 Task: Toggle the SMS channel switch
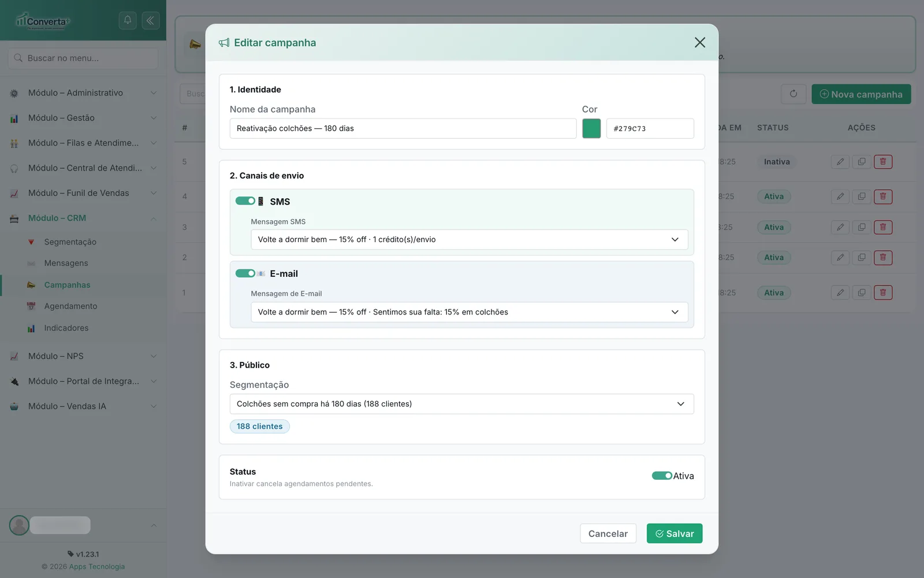tap(245, 201)
